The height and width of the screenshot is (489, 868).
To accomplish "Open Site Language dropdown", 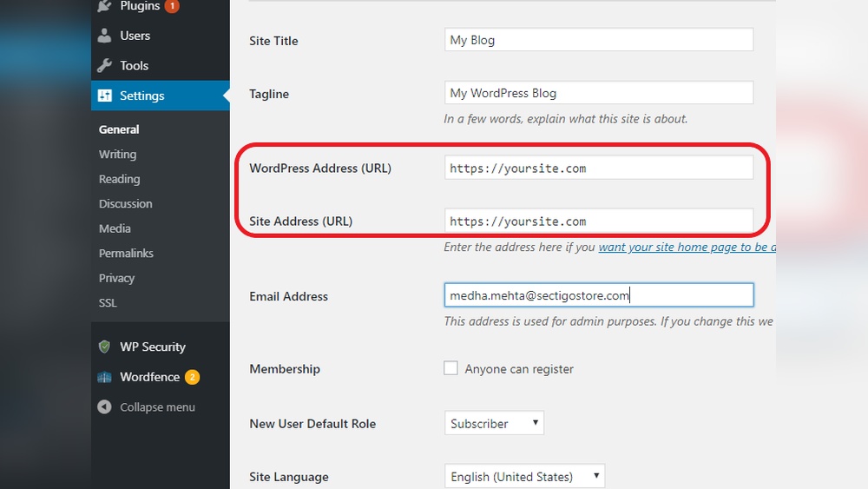I will point(525,476).
